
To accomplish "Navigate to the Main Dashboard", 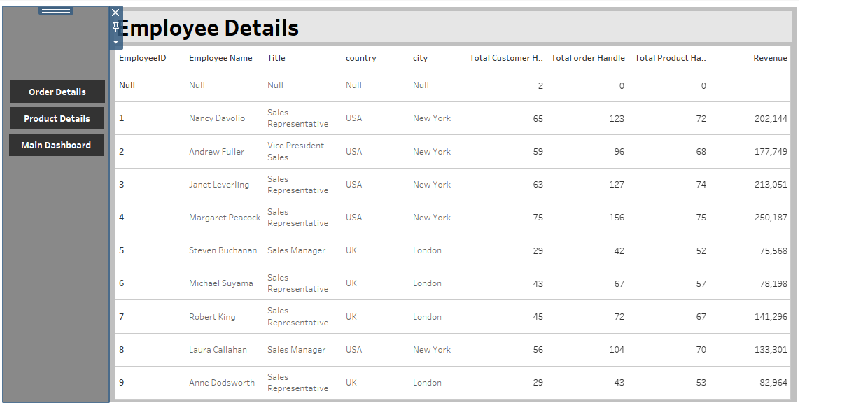I will pos(56,145).
